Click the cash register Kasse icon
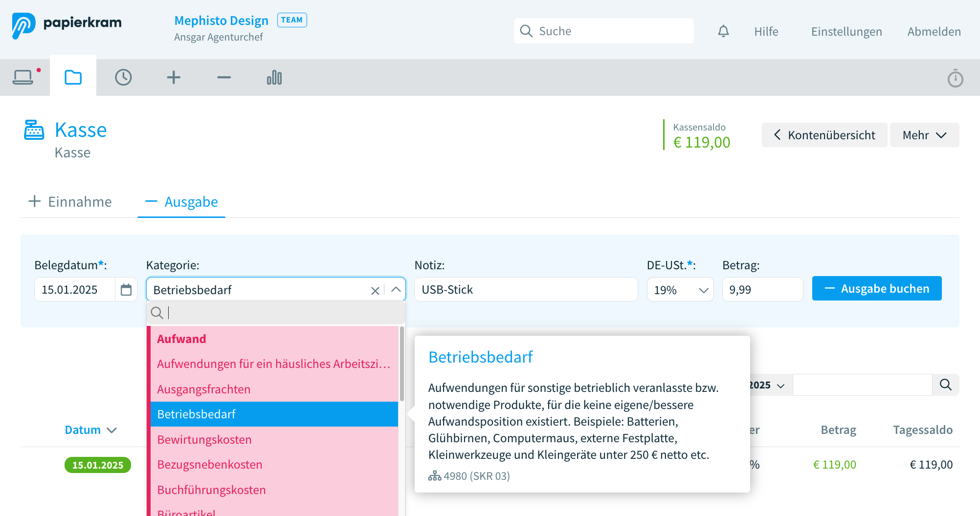Image resolution: width=980 pixels, height=516 pixels. coord(34,130)
